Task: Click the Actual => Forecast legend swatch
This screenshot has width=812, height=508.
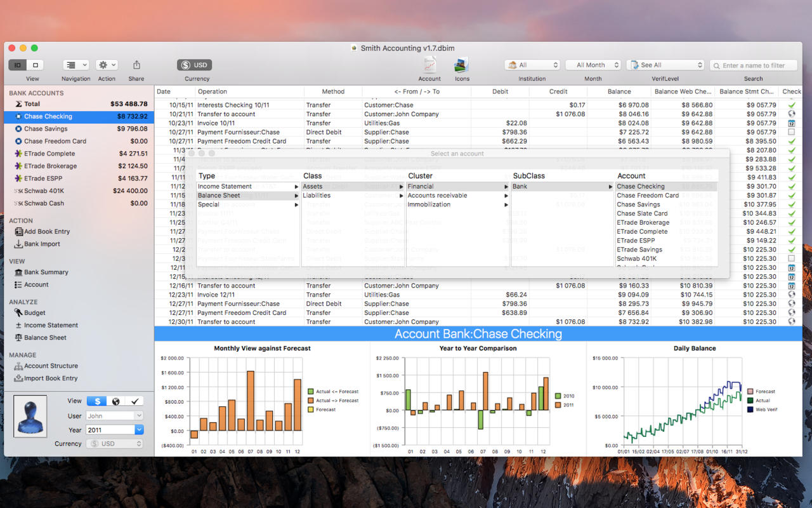Action: tap(310, 401)
